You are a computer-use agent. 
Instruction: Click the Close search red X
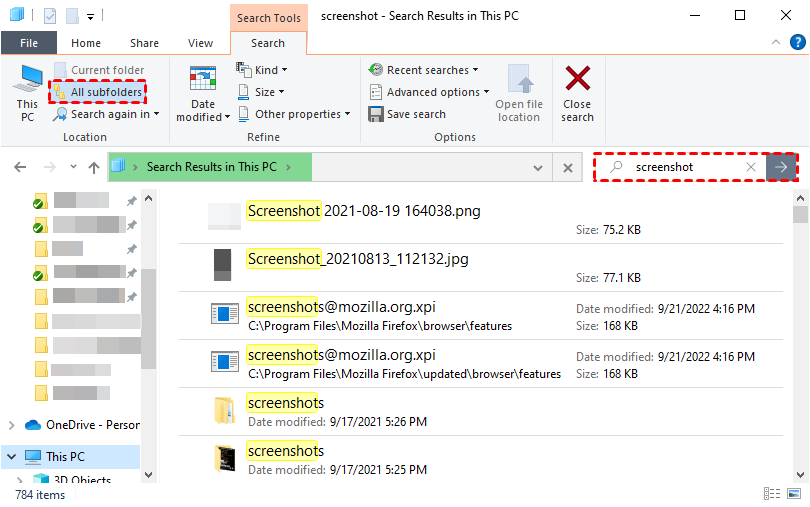577,92
